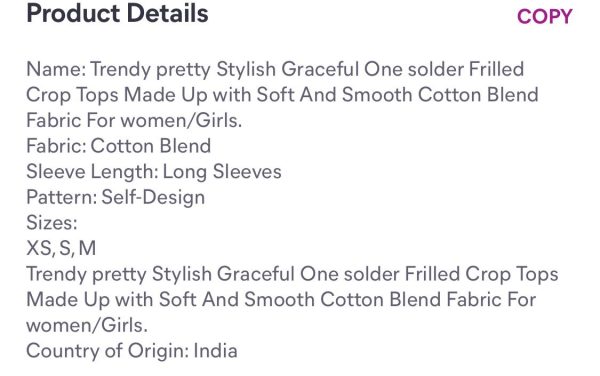Select the 'Self-Design' pattern value
600x376 pixels.
tap(153, 197)
